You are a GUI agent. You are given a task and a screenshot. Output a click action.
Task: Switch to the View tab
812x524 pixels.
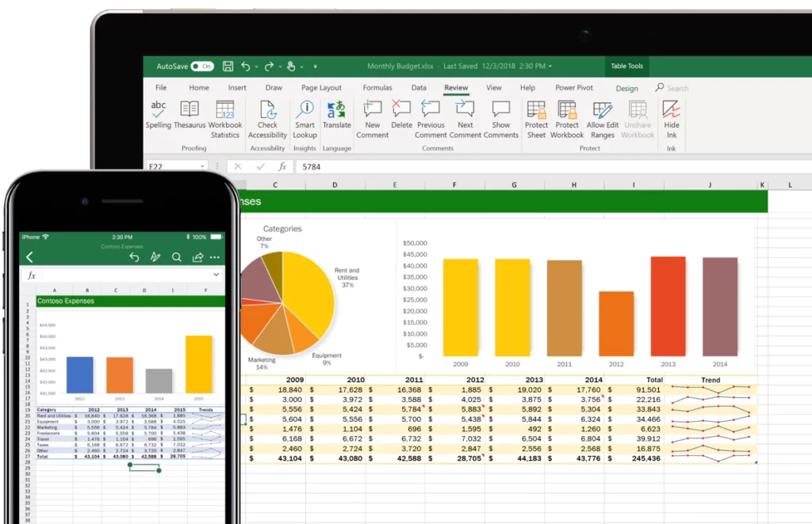[493, 87]
